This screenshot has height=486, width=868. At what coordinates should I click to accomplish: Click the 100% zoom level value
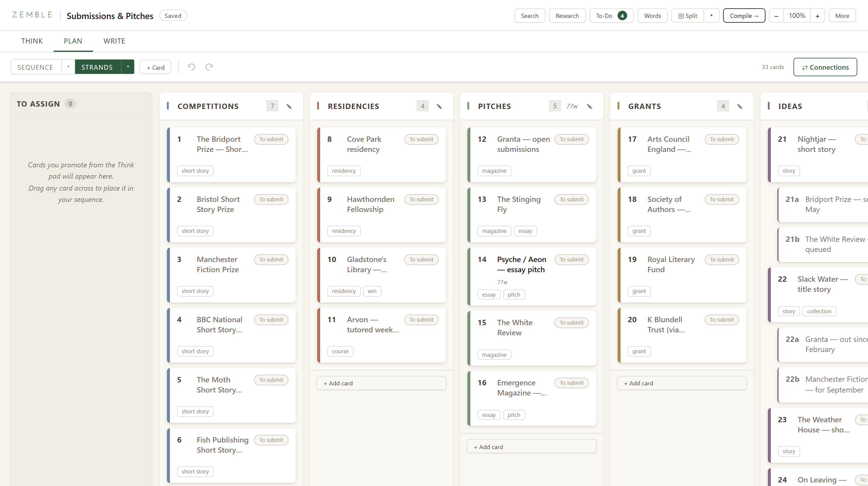(x=797, y=16)
